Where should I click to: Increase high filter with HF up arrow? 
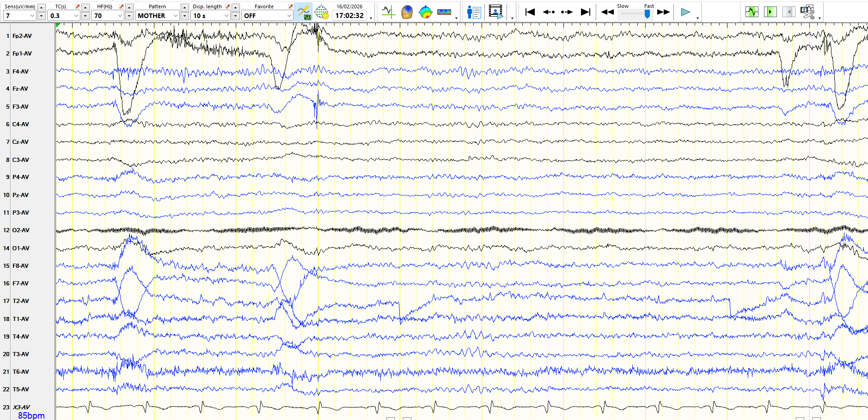point(129,7)
